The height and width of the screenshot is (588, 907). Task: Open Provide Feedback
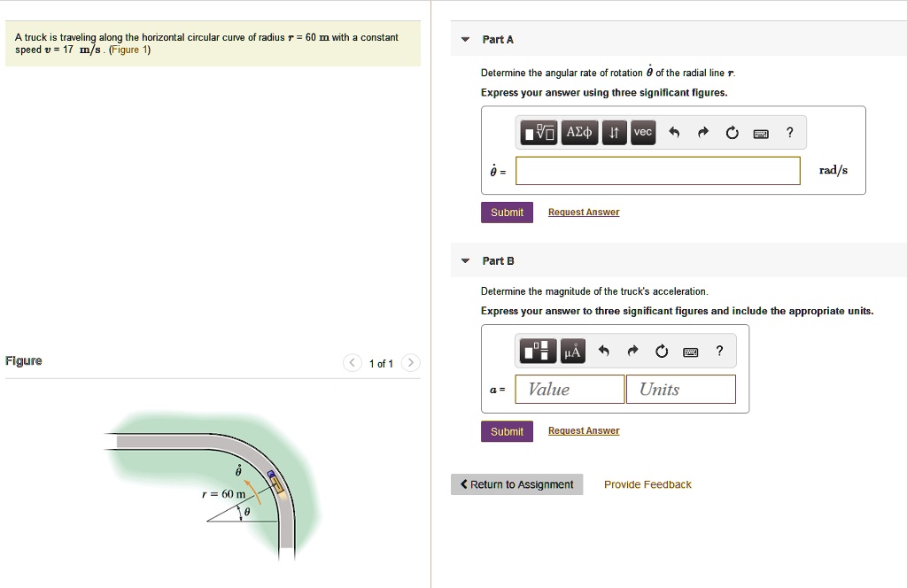pos(647,484)
